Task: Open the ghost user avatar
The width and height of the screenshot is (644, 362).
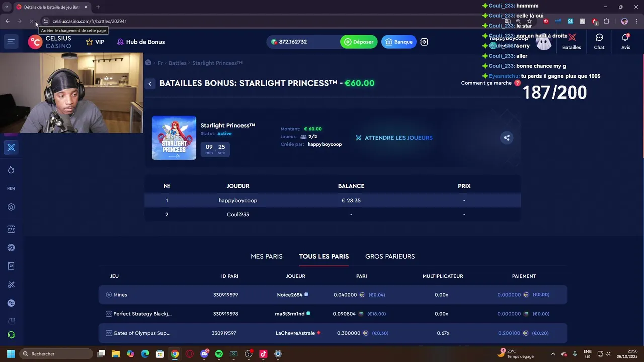Action: coord(544,42)
